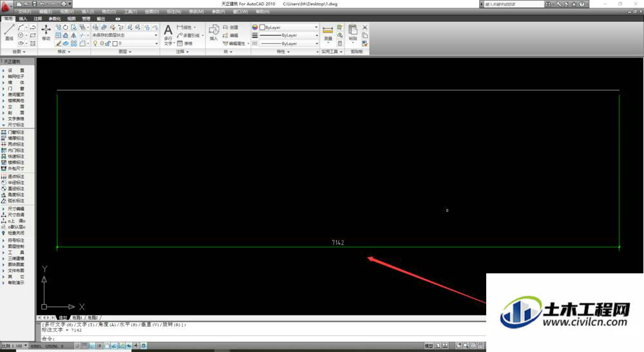The image size is (644, 352).
Task: Click the 编辑属性 edit attributes icon
Action: click(225, 43)
